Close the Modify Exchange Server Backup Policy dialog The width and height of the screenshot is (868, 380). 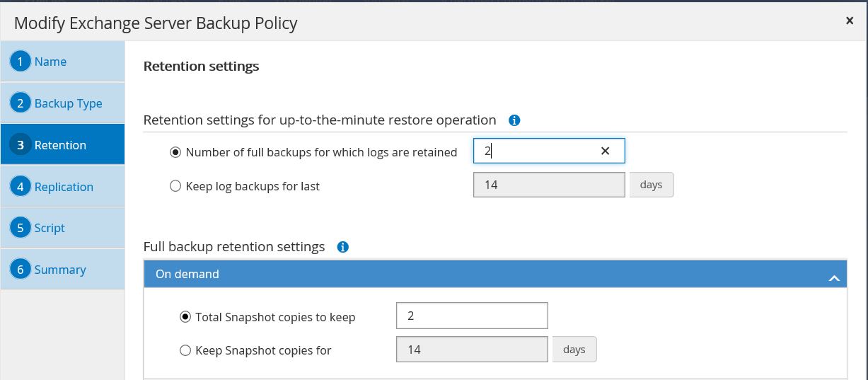coord(850,21)
